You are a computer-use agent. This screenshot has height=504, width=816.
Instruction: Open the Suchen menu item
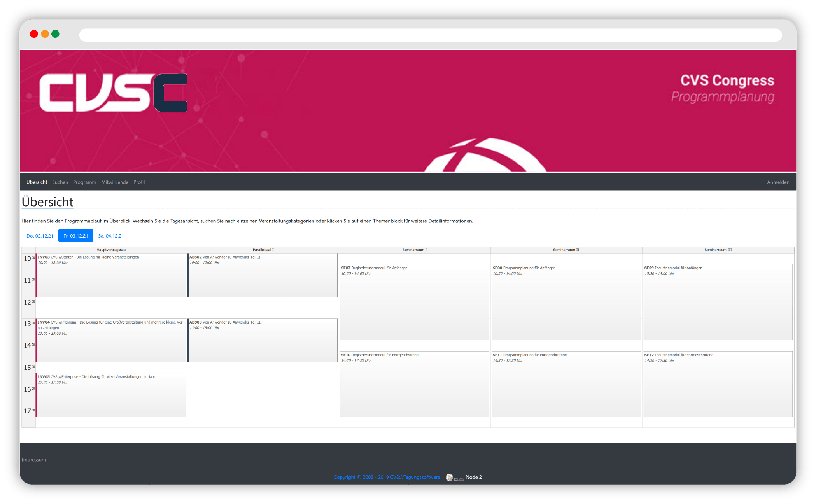tap(60, 182)
